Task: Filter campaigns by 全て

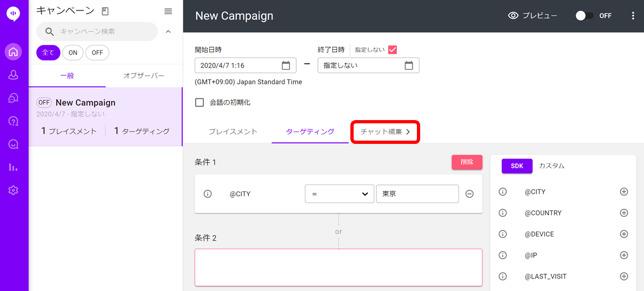Action: coord(49,52)
